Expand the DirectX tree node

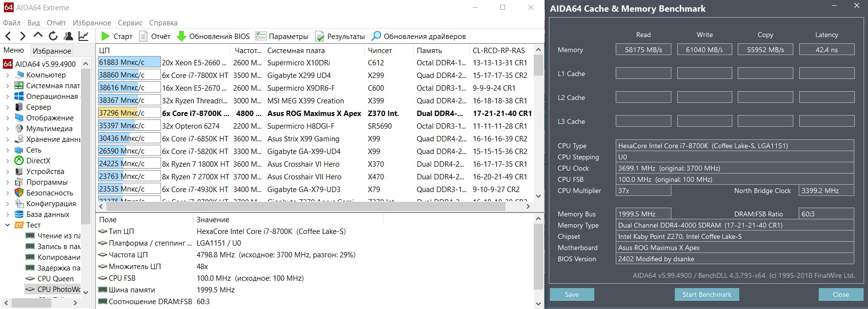click(7, 161)
